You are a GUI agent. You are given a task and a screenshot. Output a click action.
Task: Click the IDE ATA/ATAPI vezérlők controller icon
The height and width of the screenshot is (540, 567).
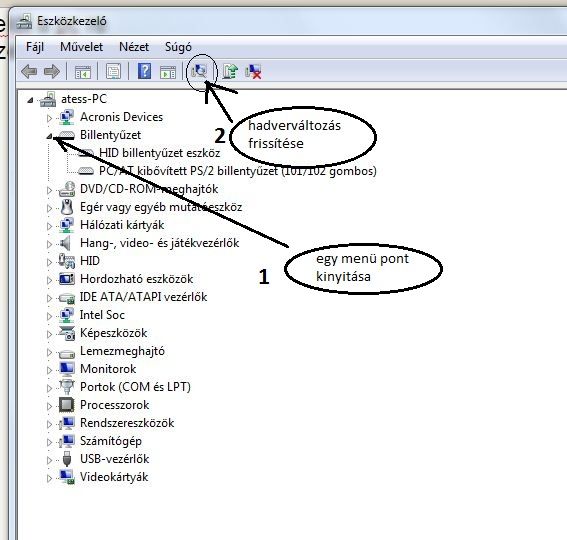click(67, 298)
